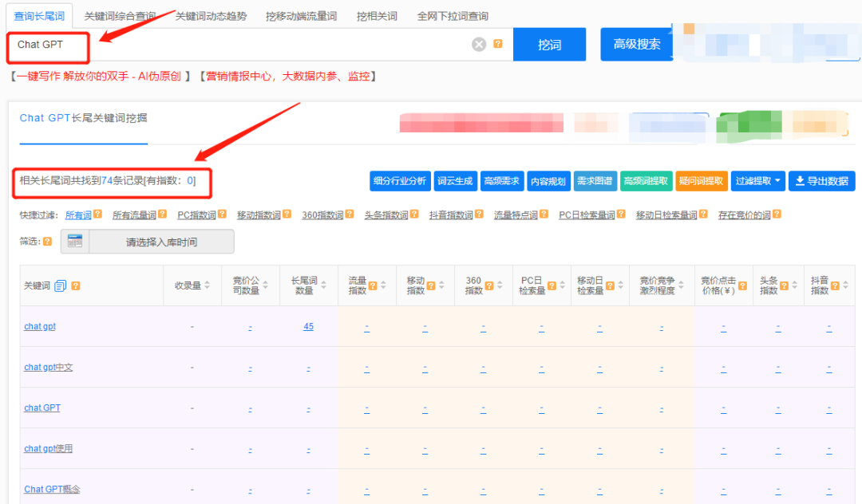Open help icon in 流量指数 column header

click(x=373, y=285)
